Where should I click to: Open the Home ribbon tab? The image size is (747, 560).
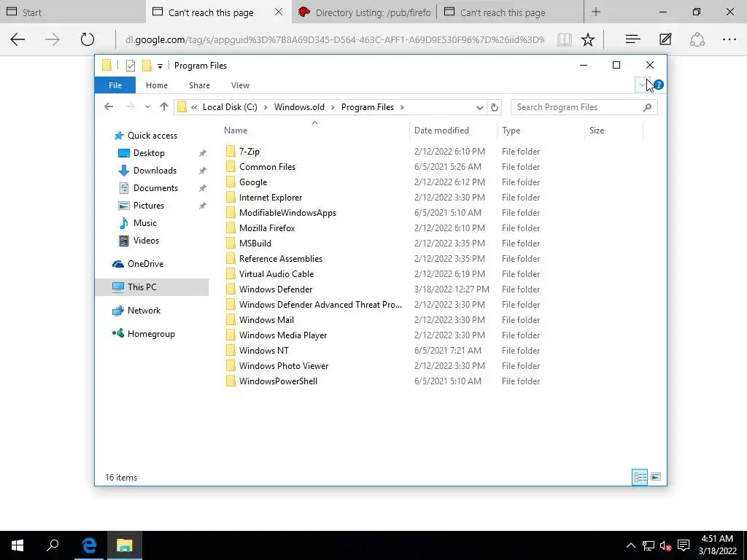[157, 85]
